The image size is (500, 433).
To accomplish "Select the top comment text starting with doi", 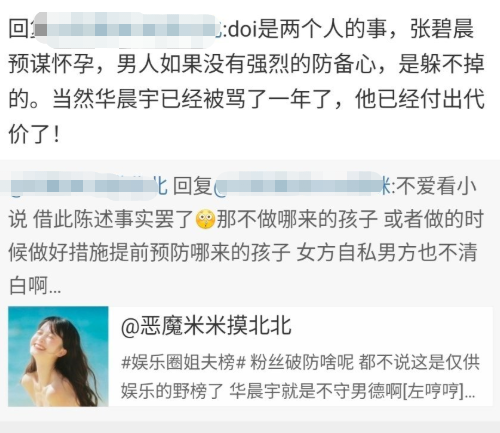I will (x=246, y=82).
